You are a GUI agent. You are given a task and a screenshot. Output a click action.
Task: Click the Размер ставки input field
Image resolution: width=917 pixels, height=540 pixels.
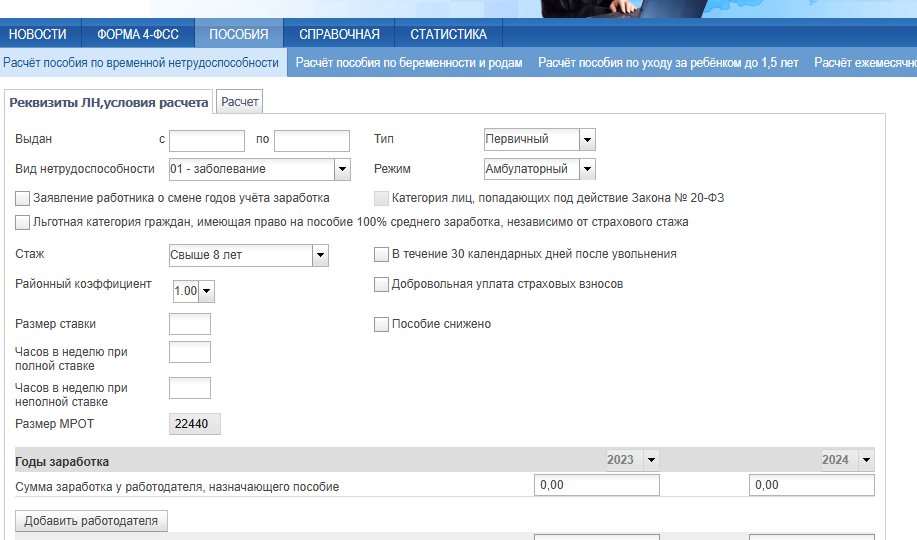[190, 324]
